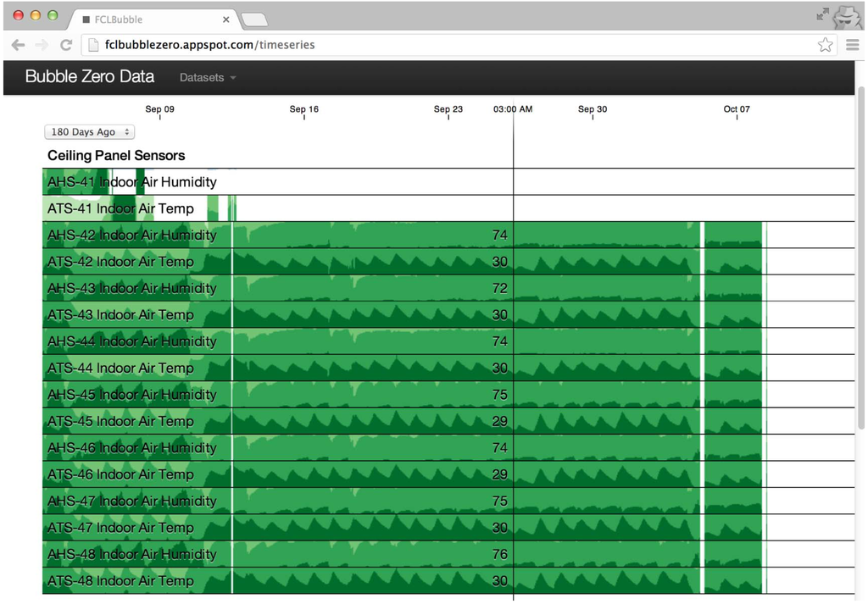Click the browser forward arrow

42,45
